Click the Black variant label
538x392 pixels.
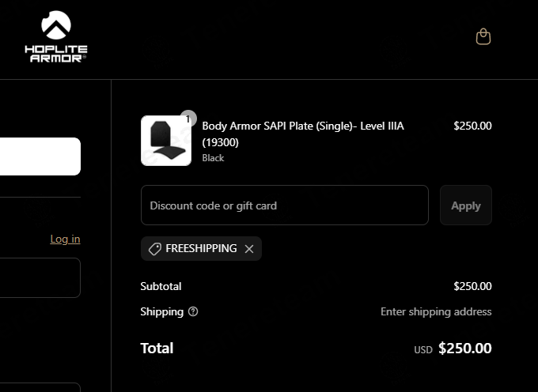coord(213,158)
